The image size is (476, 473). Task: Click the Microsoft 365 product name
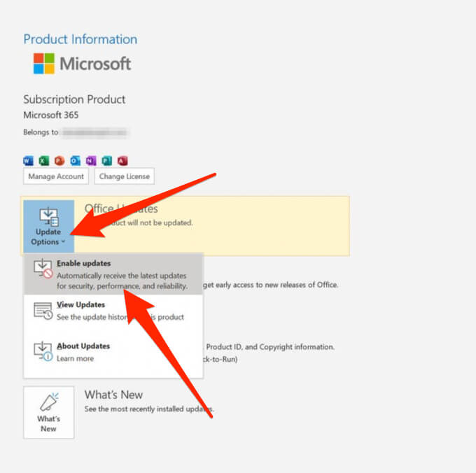[51, 115]
